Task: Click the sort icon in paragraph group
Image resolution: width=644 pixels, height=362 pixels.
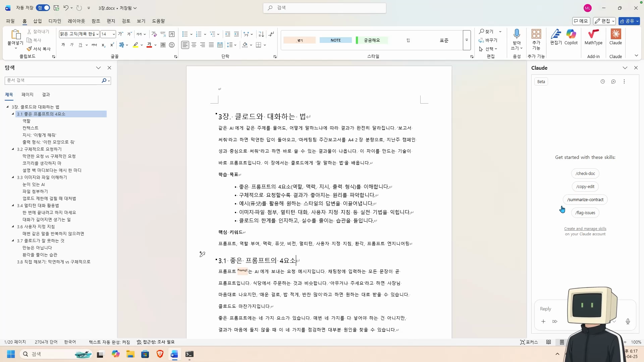Action: tap(261, 34)
